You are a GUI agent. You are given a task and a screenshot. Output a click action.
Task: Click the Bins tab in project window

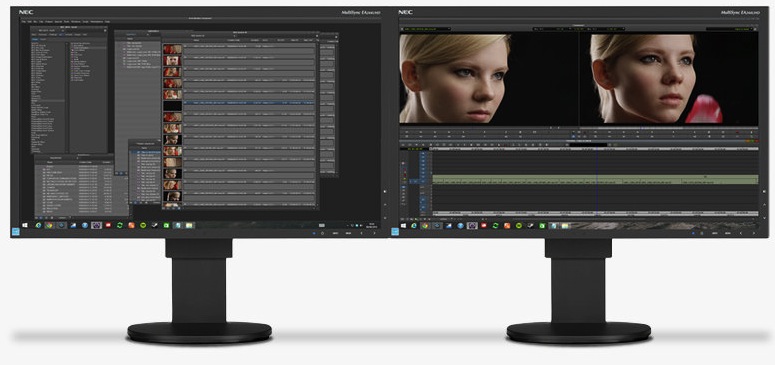[x=34, y=35]
